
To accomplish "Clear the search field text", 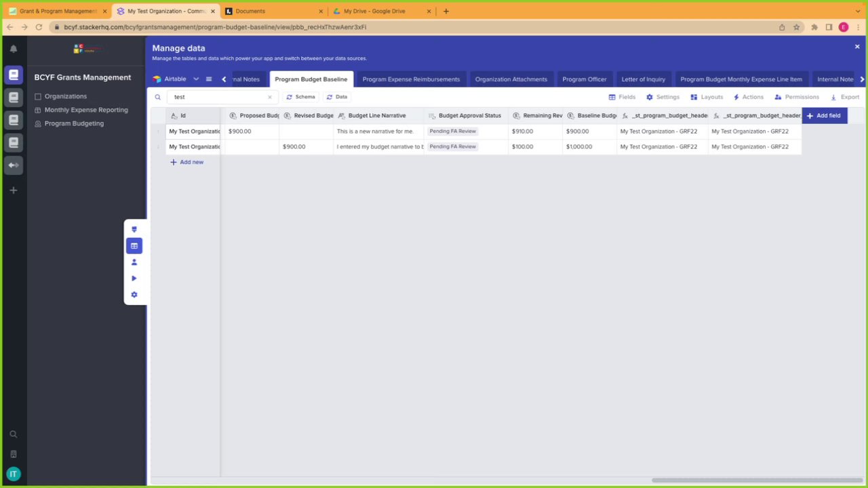I will coord(269,97).
